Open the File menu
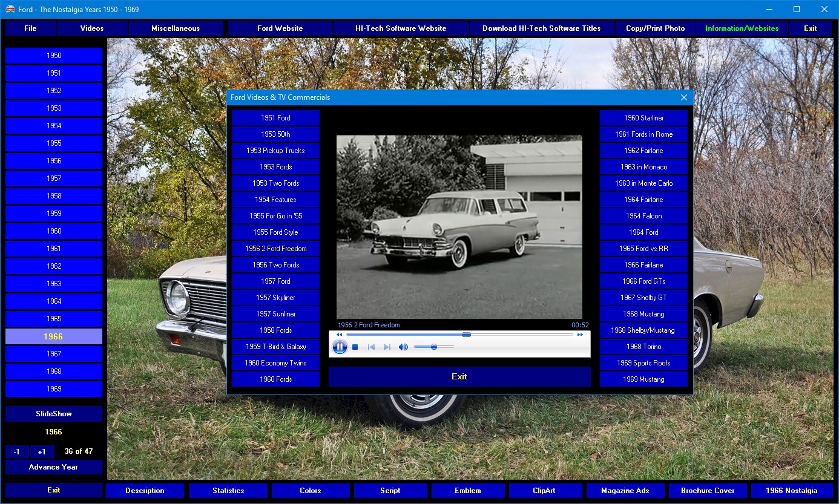This screenshot has width=839, height=504. (30, 28)
